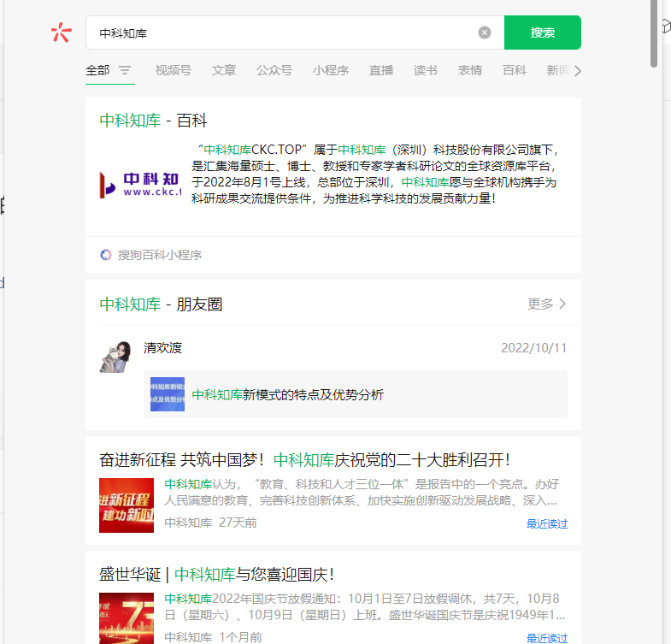The width and height of the screenshot is (671, 644).
Task: Open the 中科知库 - 朋友圈 heading
Action: coord(161,304)
